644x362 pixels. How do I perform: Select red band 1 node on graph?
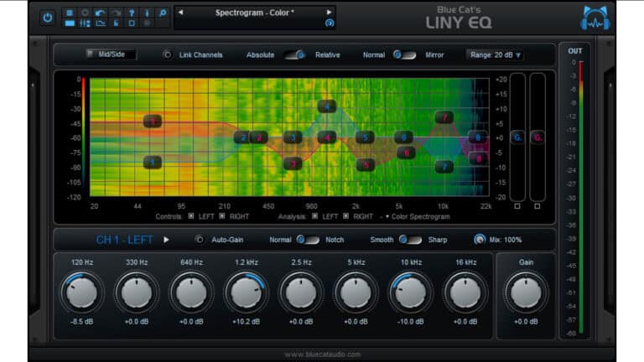tap(153, 121)
